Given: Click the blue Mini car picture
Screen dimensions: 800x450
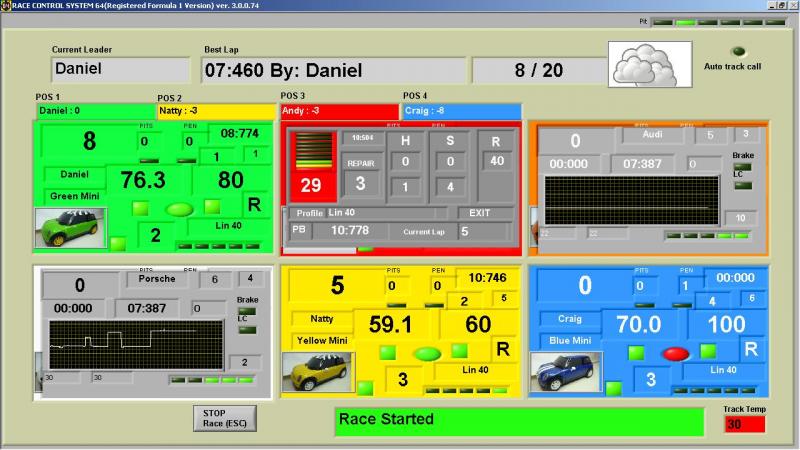Looking at the screenshot, I should click(565, 371).
